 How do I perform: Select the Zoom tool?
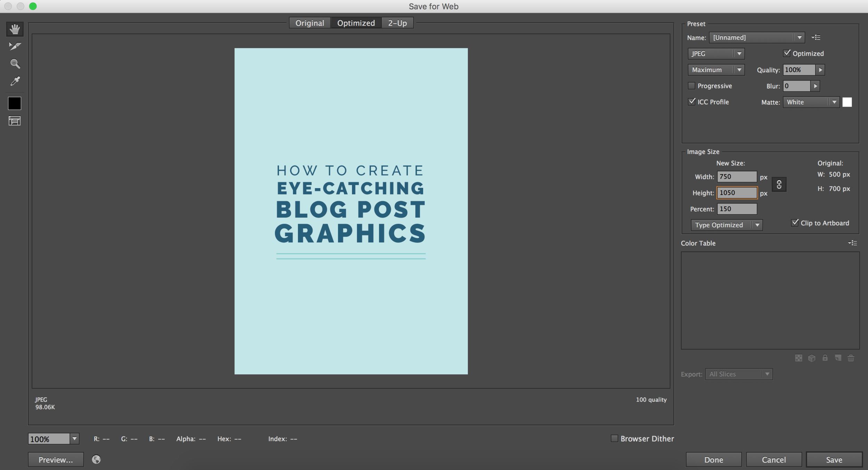pos(15,63)
